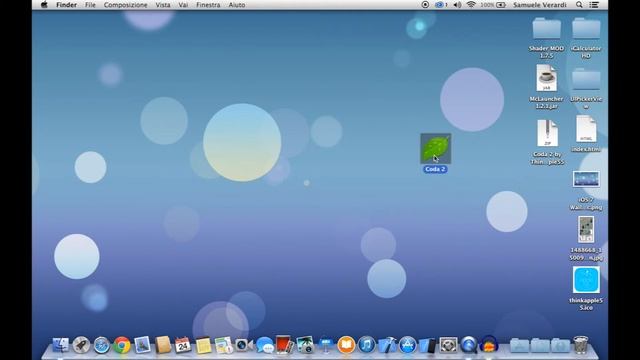Launch QuickTime Player icon in Dock
The width and height of the screenshot is (640, 360).
[468, 345]
